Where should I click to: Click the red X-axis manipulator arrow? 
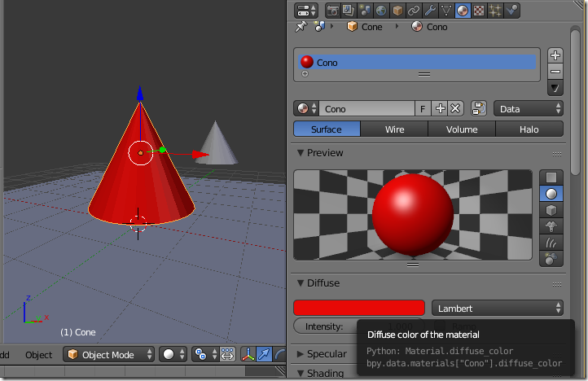pyautogui.click(x=200, y=154)
